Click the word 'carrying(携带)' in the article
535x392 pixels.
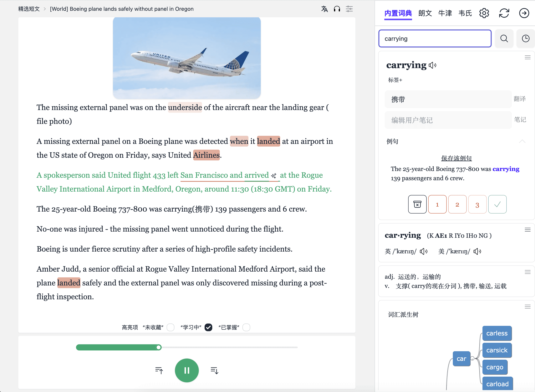coord(188,209)
